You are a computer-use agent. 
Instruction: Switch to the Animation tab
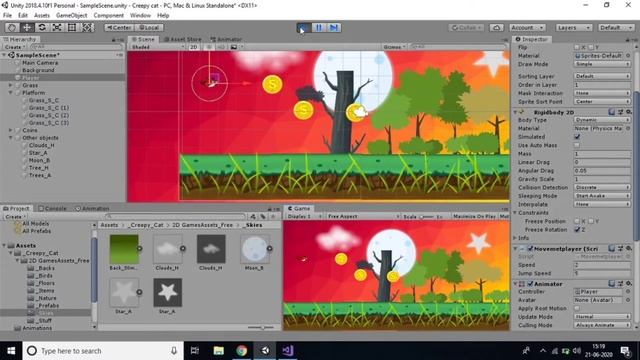pos(92,209)
